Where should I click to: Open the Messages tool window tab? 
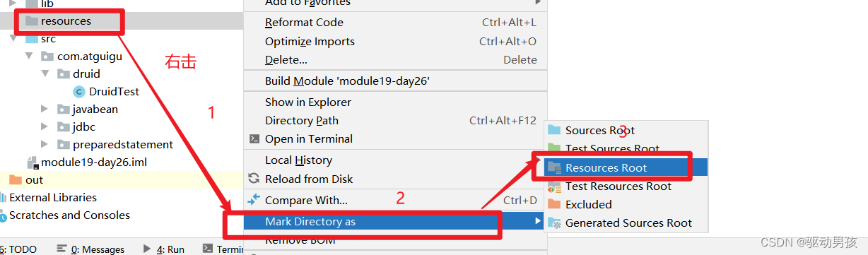(x=90, y=249)
